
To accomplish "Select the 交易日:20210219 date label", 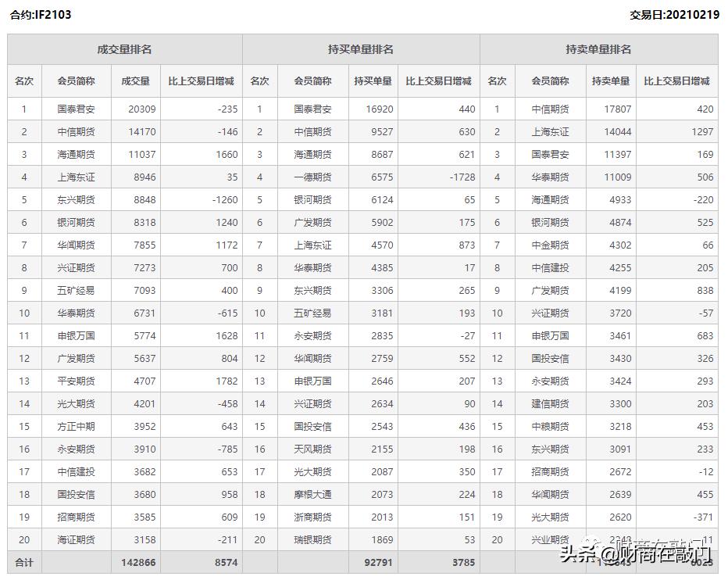I will pyautogui.click(x=673, y=13).
